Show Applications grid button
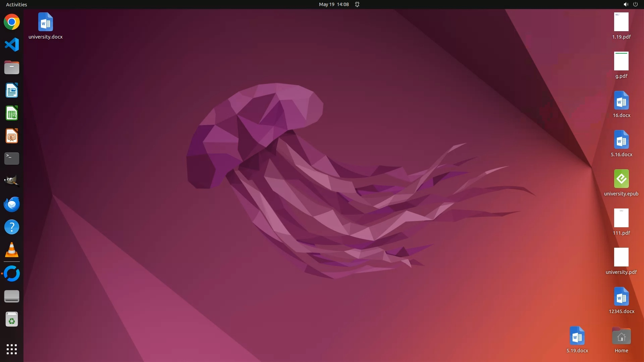Screen dimensions: 644x362 click(12, 349)
